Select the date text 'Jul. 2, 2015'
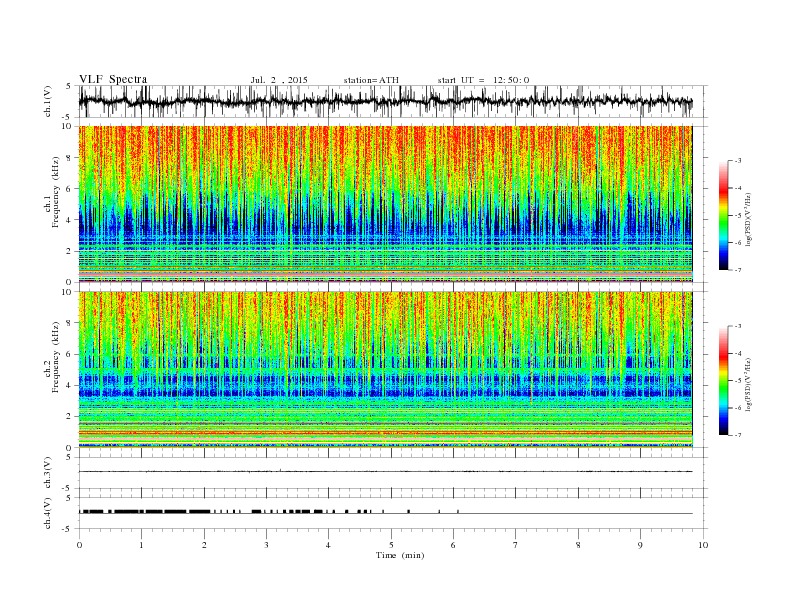Viewport: 792px width, 612px height. point(279,80)
